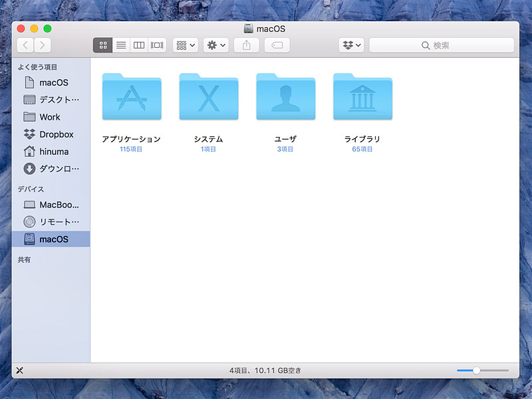Image resolution: width=532 pixels, height=399 pixels.
Task: Click the 65項目 item count text
Action: [x=362, y=149]
